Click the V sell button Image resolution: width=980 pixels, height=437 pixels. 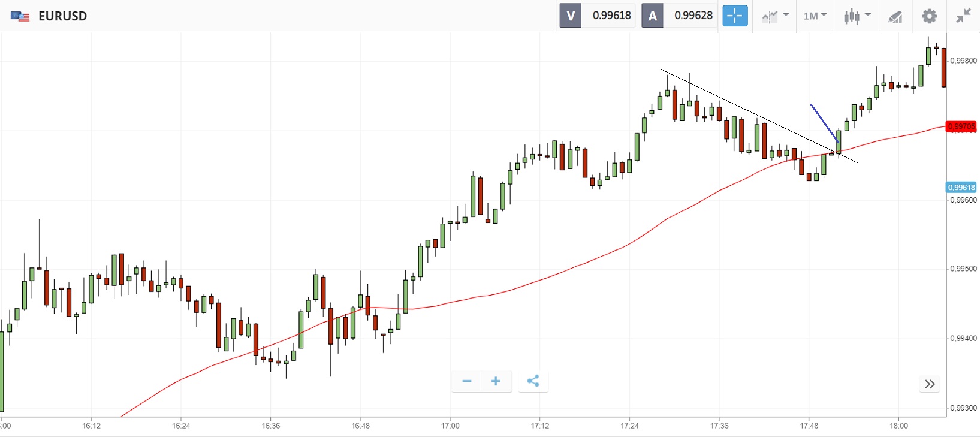click(571, 16)
